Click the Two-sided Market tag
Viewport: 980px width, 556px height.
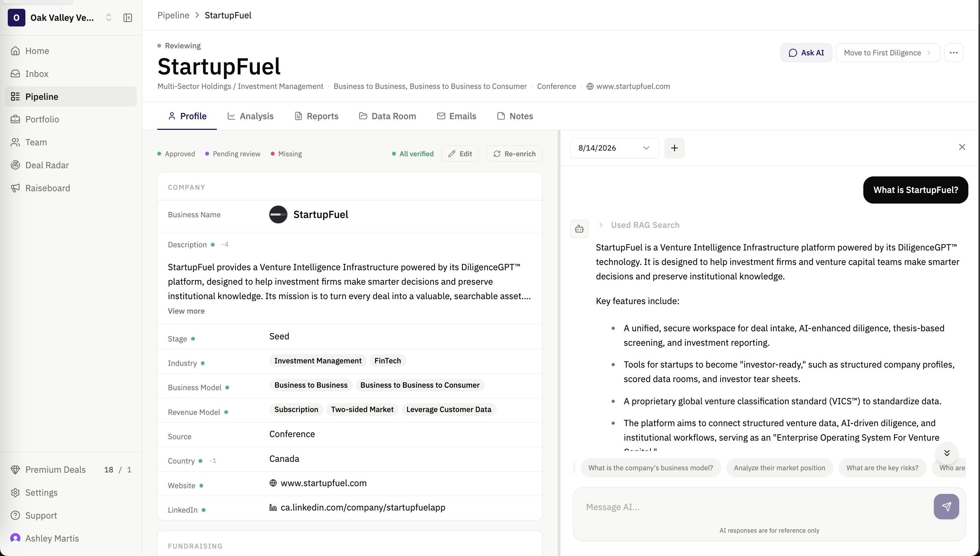click(362, 409)
